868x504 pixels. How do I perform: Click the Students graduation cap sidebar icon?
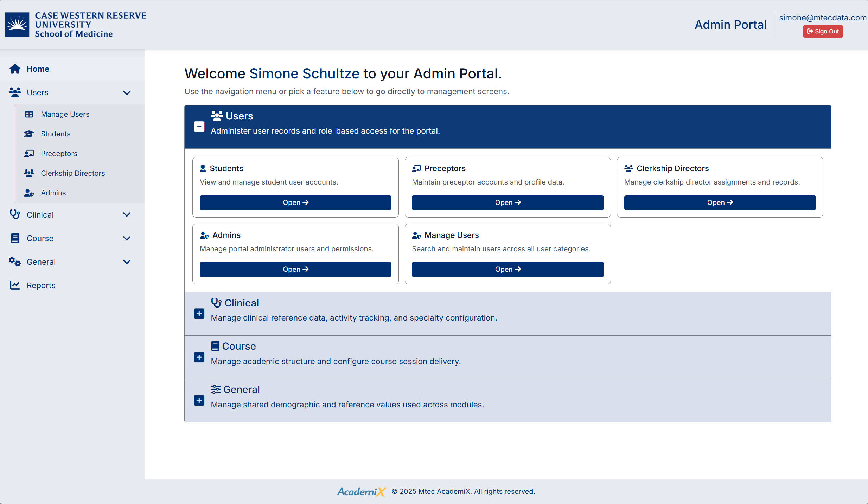click(29, 134)
